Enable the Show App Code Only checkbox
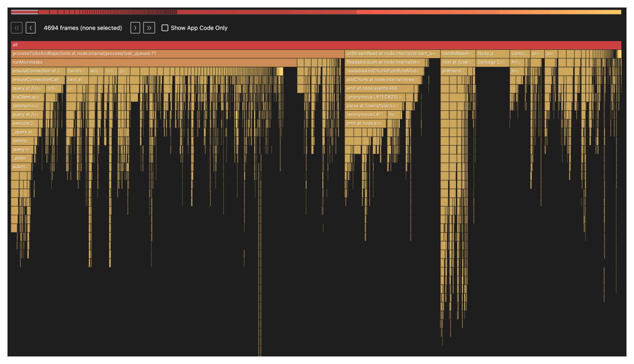Image resolution: width=634 pixels, height=364 pixels. (x=165, y=28)
